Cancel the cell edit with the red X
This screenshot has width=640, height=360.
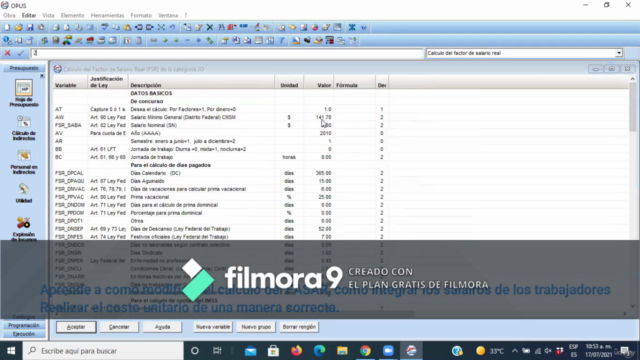pos(7,53)
